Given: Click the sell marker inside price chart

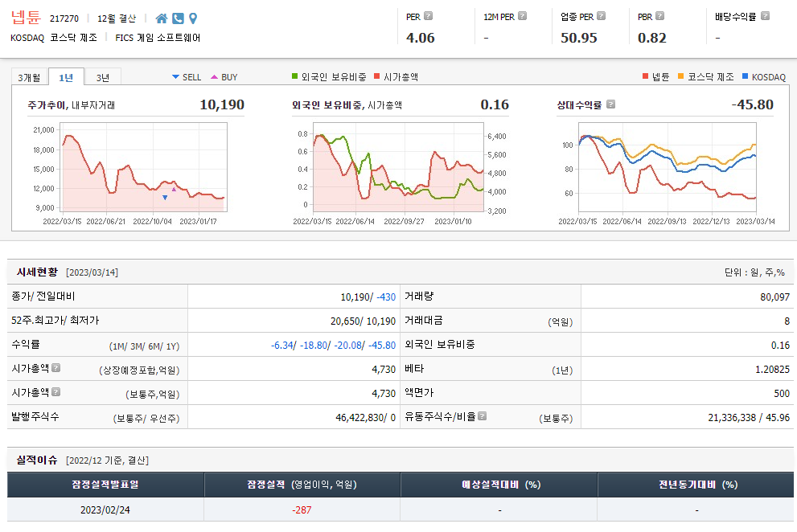Looking at the screenshot, I should (165, 198).
